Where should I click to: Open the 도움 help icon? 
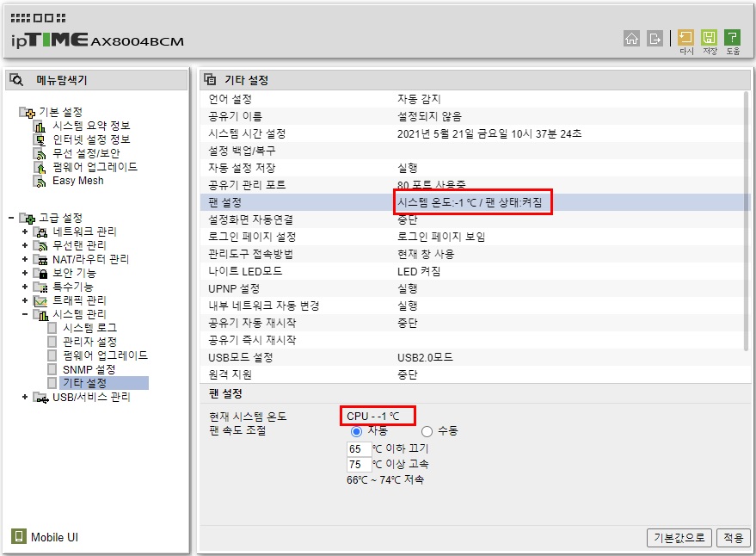pyautogui.click(x=732, y=37)
